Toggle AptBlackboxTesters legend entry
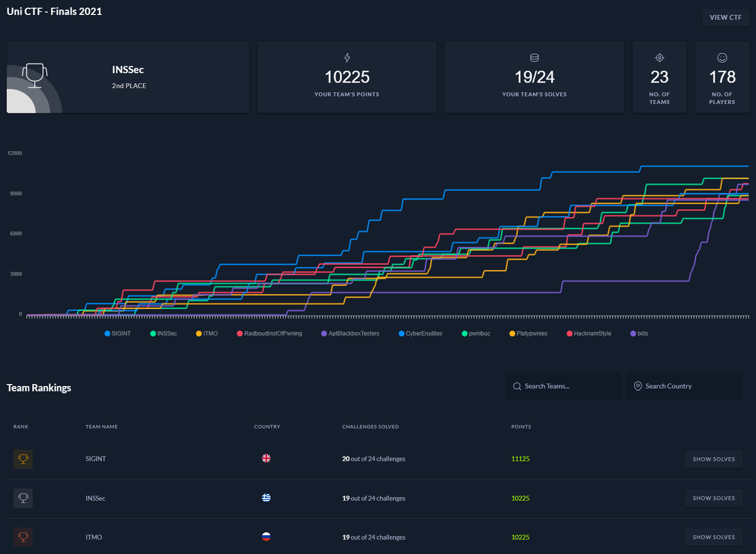 [350, 333]
